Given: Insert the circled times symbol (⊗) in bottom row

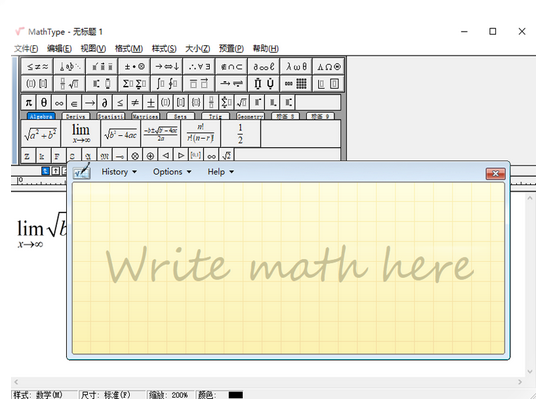Looking at the screenshot, I should point(135,156).
